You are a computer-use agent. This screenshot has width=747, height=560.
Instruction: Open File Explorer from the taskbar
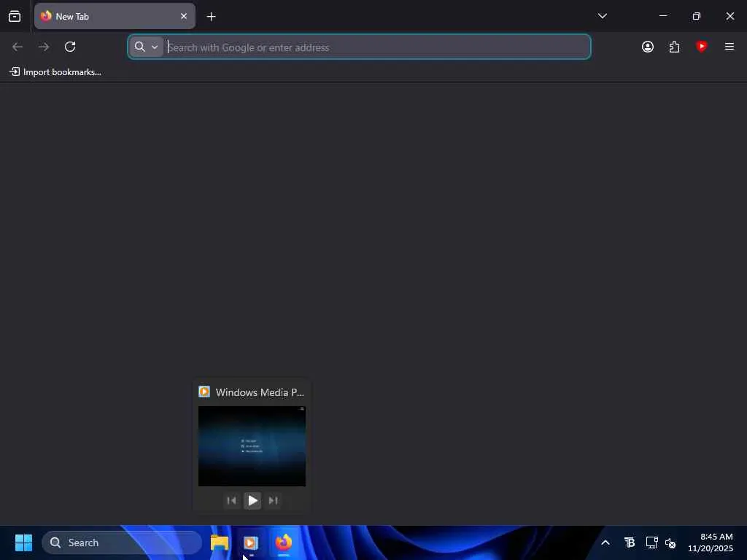pos(220,542)
